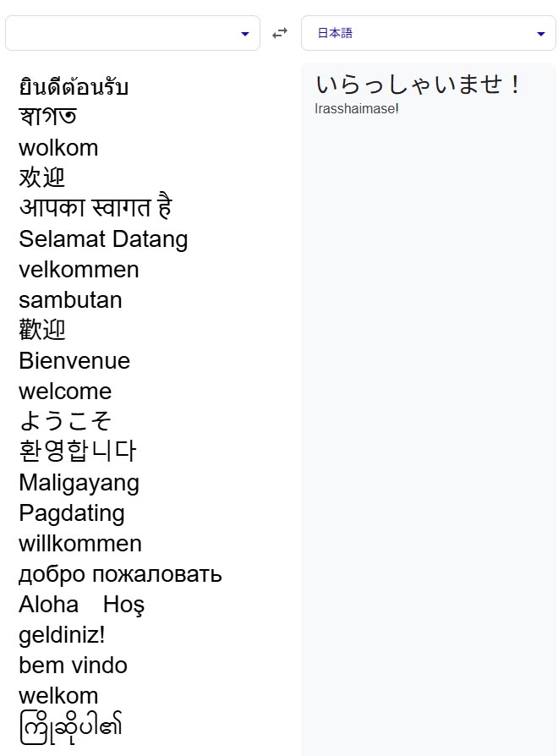
Task: Place cursor in the word velkommen
Action: [x=79, y=270]
